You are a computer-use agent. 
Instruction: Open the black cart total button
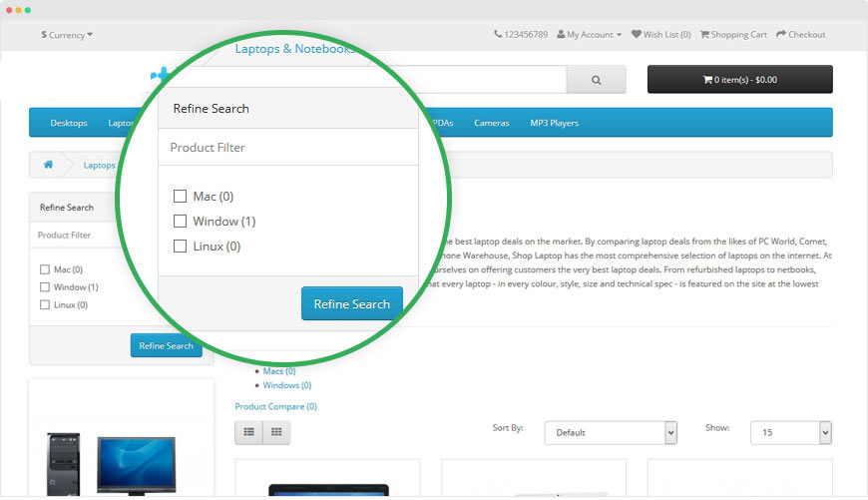point(739,80)
